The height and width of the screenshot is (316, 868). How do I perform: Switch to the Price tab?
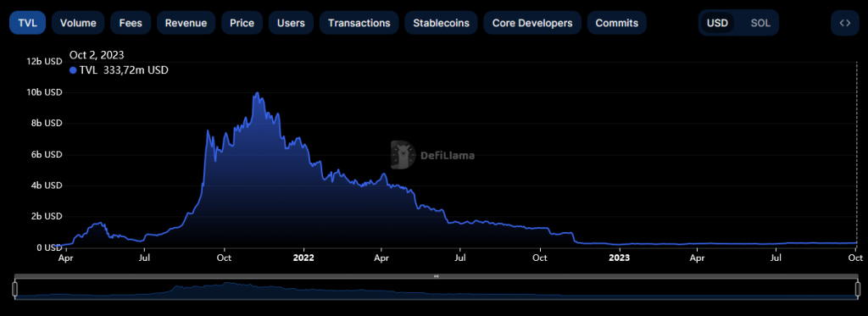242,23
